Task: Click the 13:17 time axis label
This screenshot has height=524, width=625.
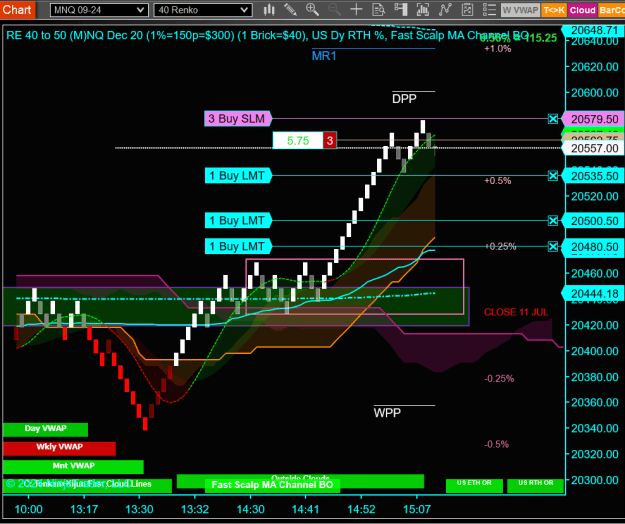Action: point(84,510)
